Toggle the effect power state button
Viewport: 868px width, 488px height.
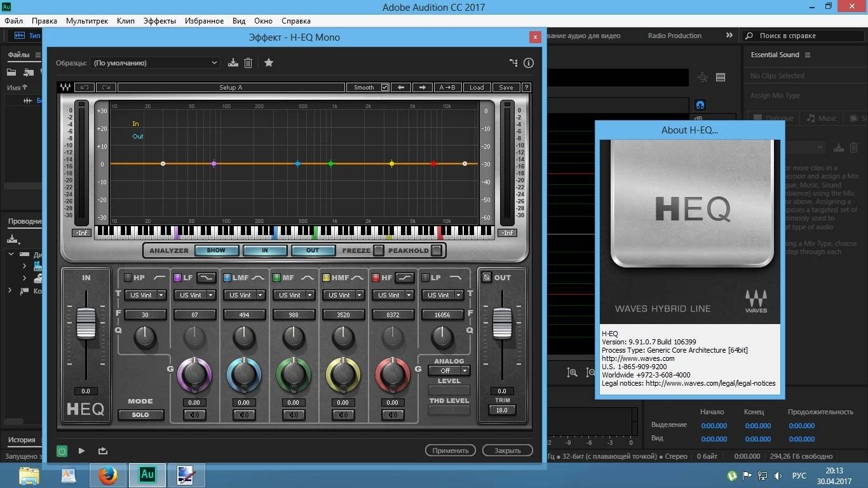tap(62, 451)
